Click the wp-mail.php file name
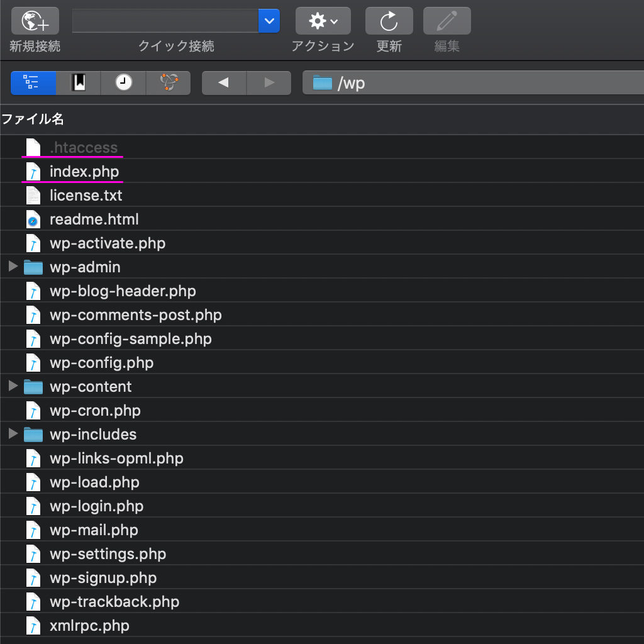This screenshot has height=644, width=644. (94, 530)
